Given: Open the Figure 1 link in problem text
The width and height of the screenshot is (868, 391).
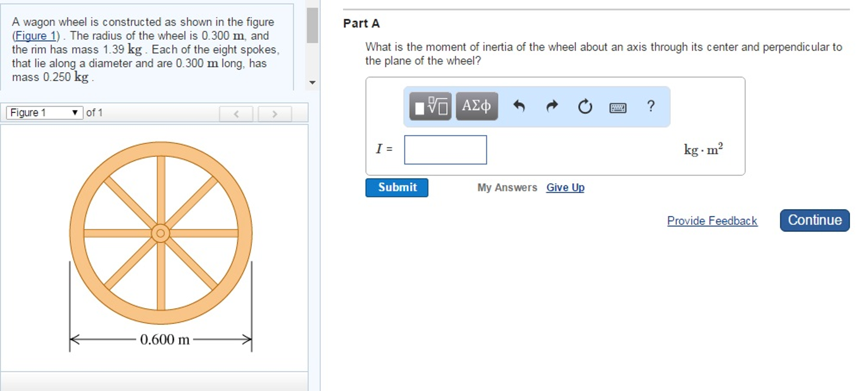Looking at the screenshot, I should (35, 36).
